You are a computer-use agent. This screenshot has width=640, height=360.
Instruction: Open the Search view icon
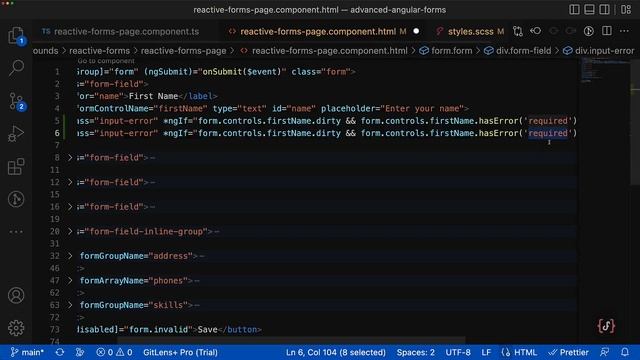(16, 68)
